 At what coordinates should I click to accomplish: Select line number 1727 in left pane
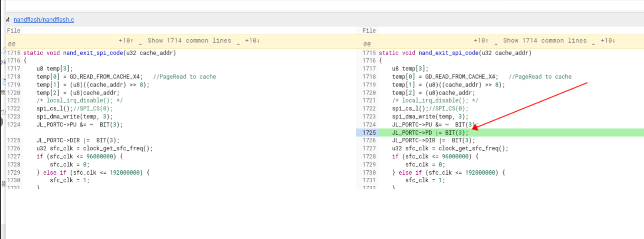tap(14, 157)
